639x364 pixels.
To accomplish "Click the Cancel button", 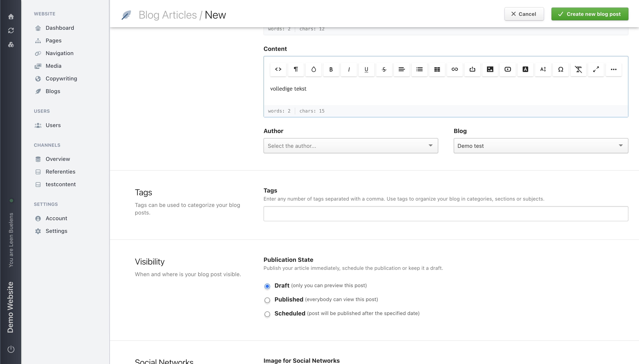I will click(x=524, y=14).
